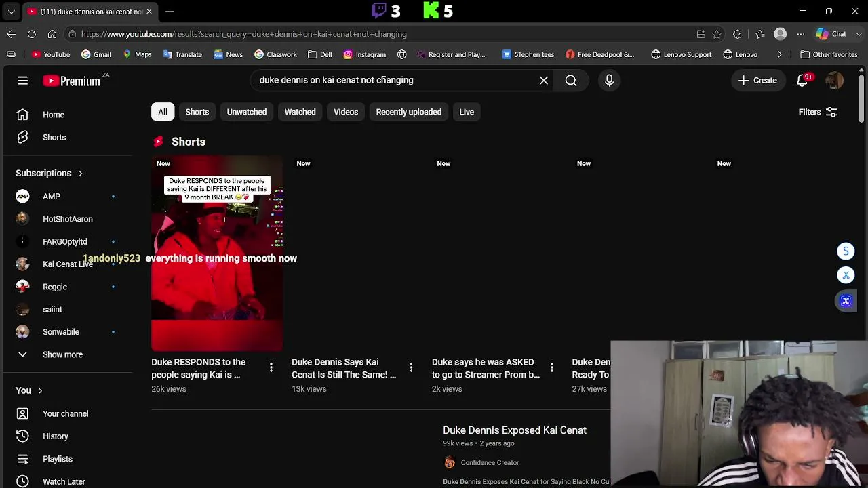Image resolution: width=868 pixels, height=488 pixels.
Task: Select the Watched filter chip
Action: [300, 112]
